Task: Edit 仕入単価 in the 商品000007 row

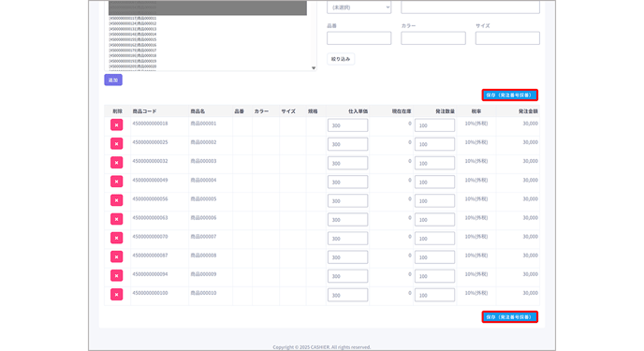Action: click(x=348, y=239)
